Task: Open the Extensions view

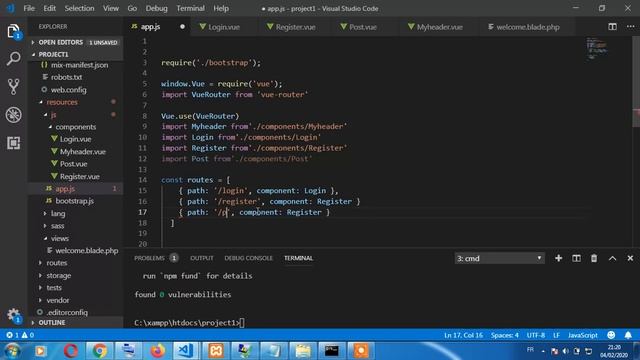Action: pyautogui.click(x=13, y=143)
